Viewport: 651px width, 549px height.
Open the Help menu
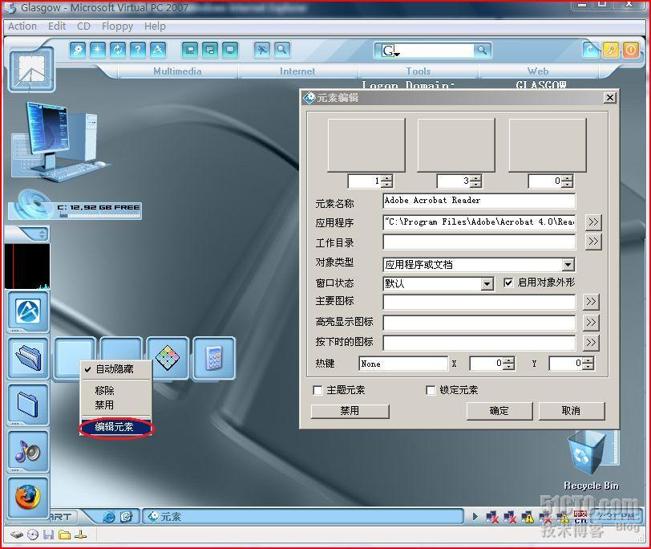[155, 26]
